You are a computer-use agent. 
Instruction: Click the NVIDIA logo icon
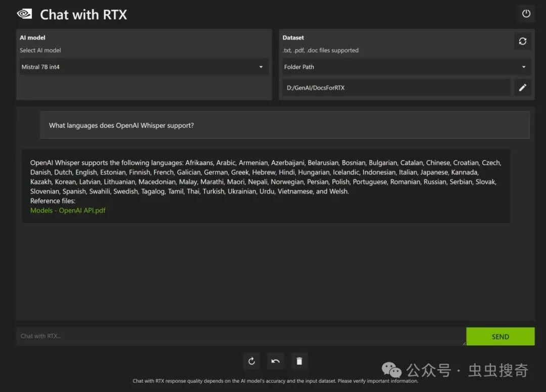24,14
